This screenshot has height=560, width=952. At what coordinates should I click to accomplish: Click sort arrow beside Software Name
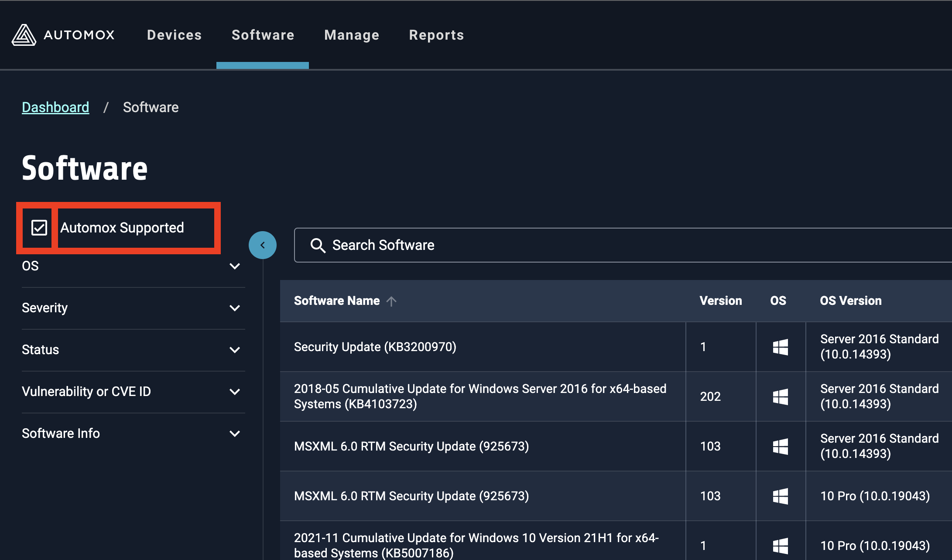[x=391, y=301]
